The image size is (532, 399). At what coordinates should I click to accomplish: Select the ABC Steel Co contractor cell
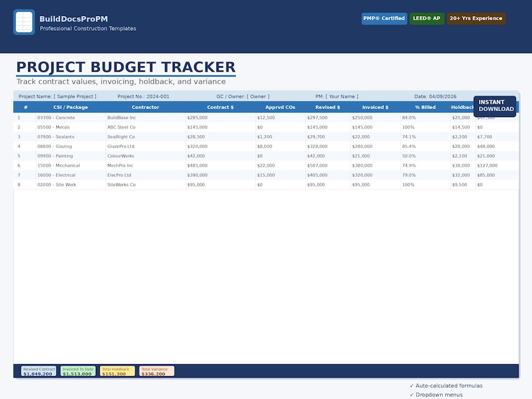click(x=145, y=127)
